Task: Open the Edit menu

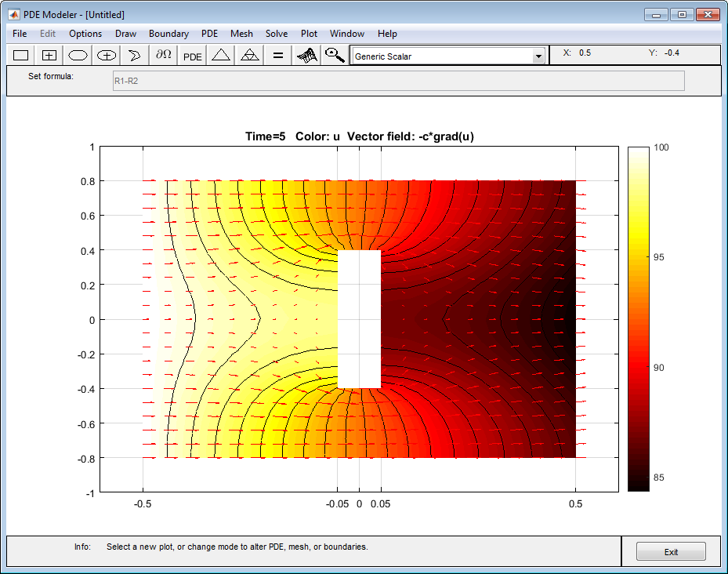Action: [x=47, y=34]
